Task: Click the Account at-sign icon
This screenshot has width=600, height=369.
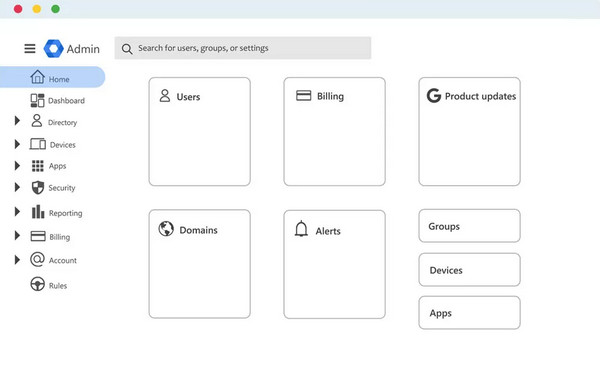Action: (x=38, y=260)
